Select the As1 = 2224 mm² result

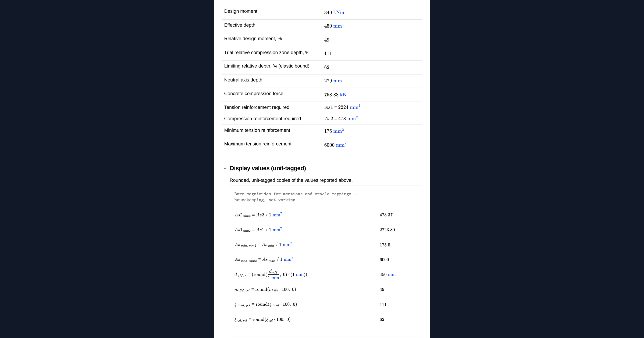coord(342,107)
